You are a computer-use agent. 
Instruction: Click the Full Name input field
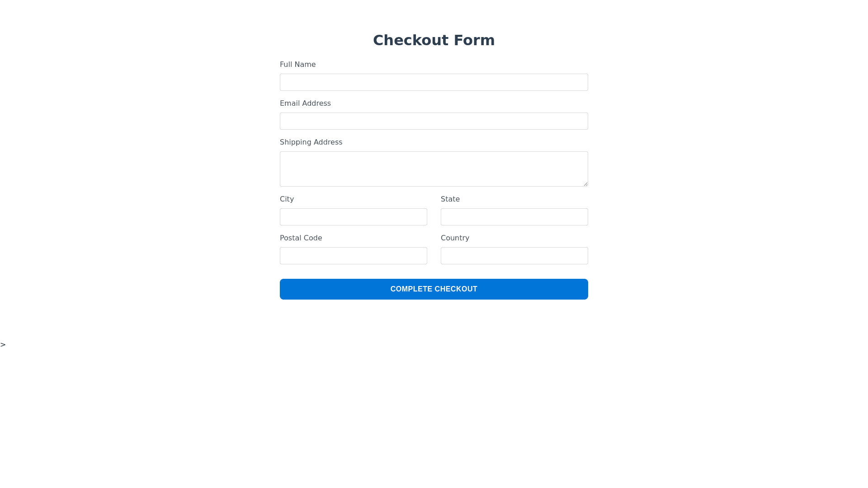434,82
